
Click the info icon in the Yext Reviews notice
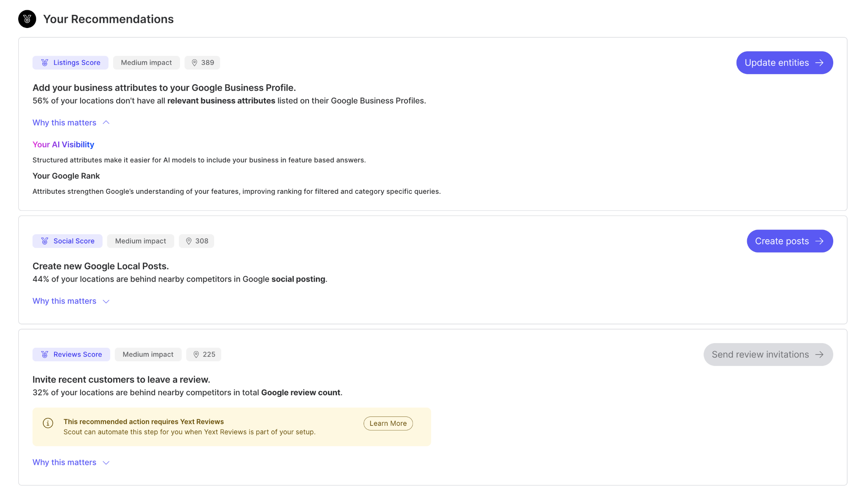[x=48, y=423]
